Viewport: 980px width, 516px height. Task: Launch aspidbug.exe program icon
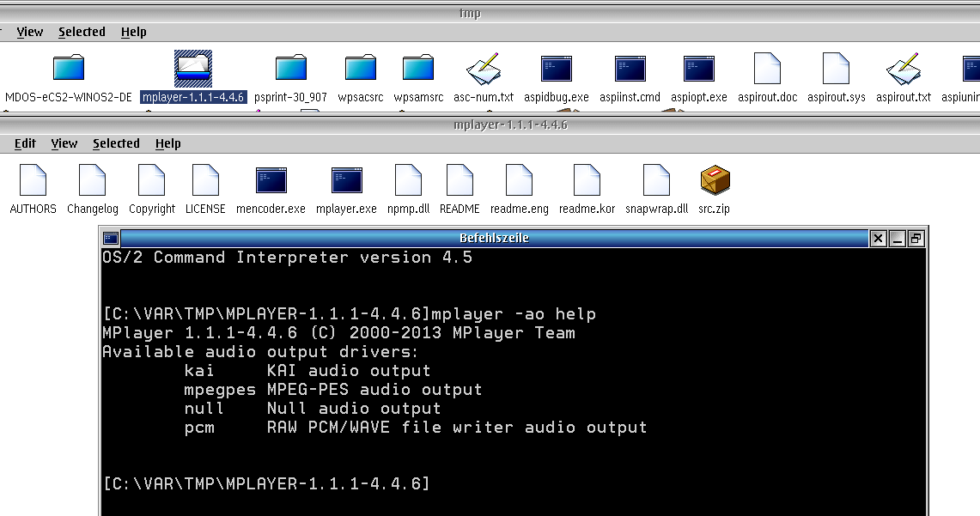point(557,69)
